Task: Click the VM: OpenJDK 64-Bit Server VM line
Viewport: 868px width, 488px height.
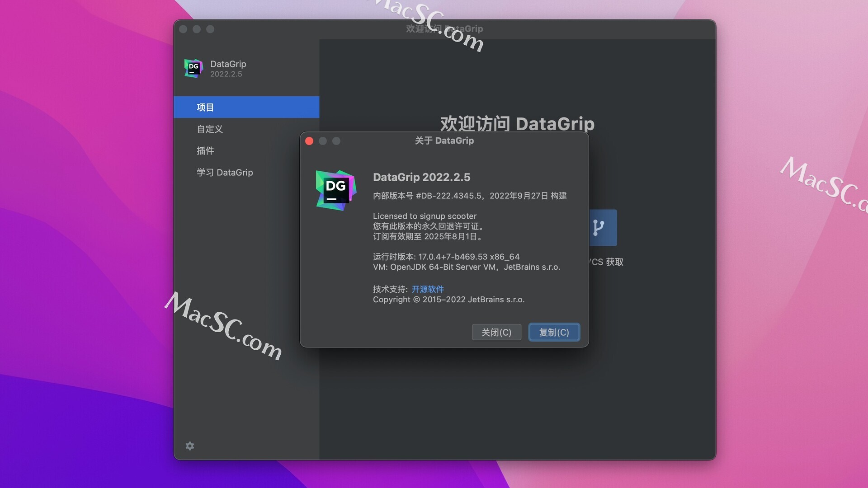Action: (467, 267)
